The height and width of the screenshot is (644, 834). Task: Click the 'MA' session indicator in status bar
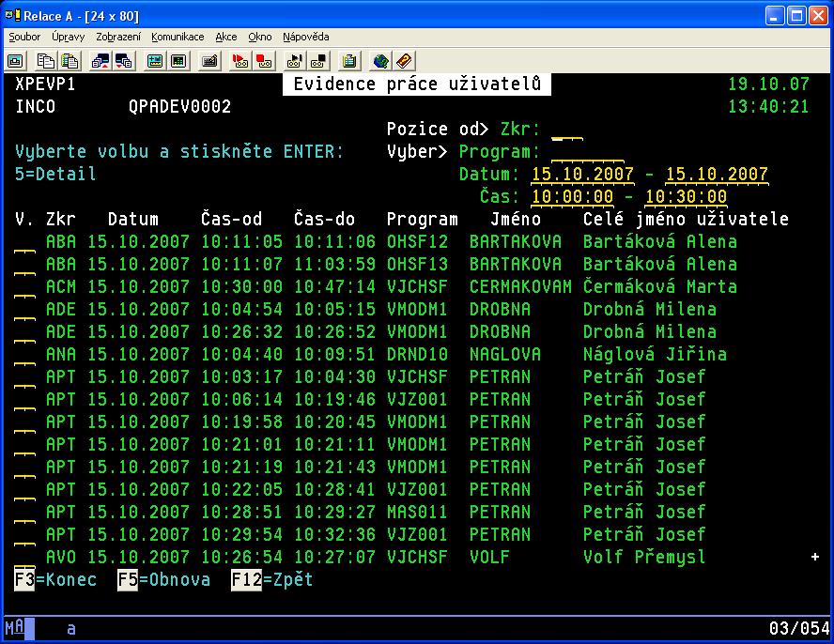tap(14, 627)
